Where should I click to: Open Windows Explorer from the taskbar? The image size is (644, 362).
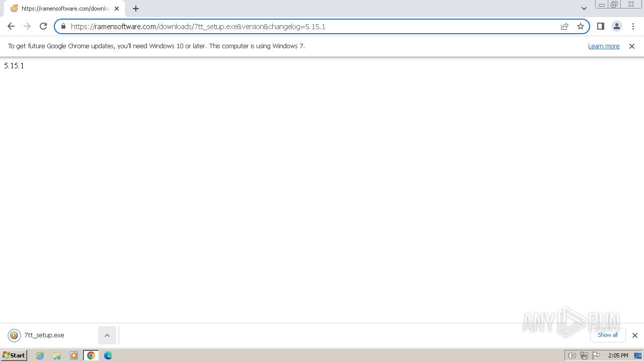pos(57,355)
